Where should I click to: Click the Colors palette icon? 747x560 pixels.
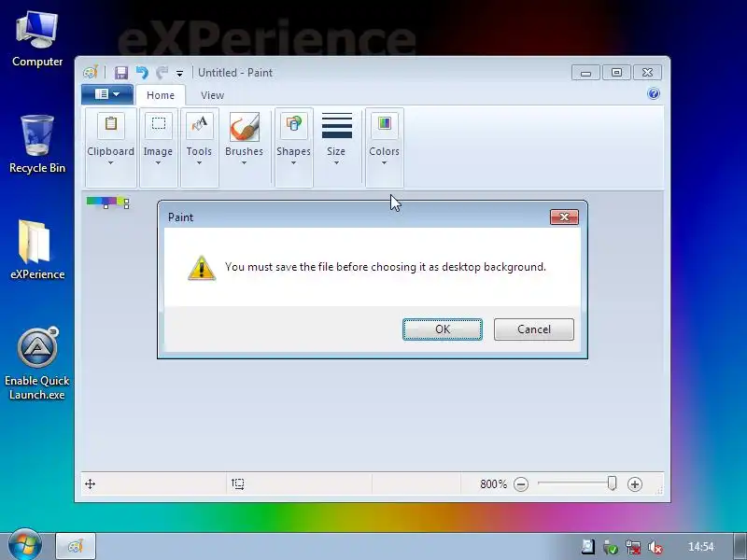385,125
